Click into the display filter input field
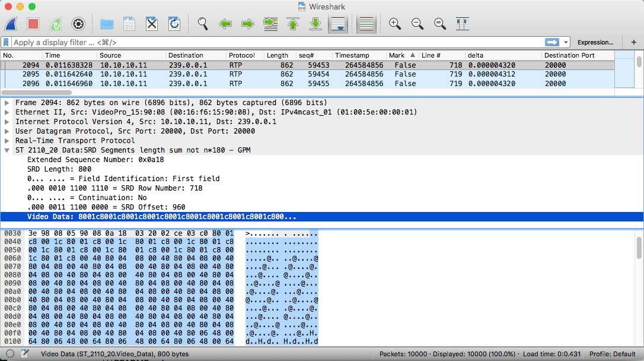 click(x=273, y=42)
